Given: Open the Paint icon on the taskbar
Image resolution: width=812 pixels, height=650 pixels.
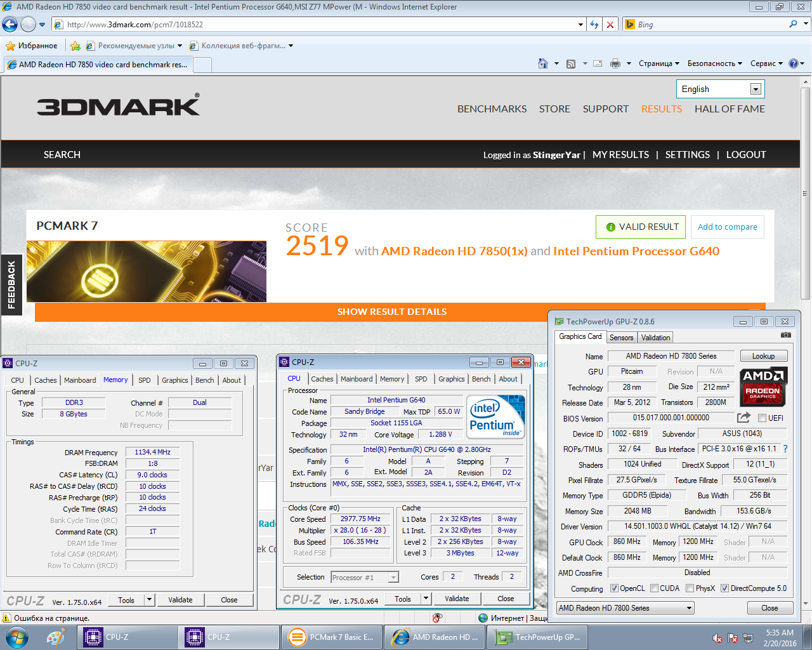Looking at the screenshot, I should (56, 637).
